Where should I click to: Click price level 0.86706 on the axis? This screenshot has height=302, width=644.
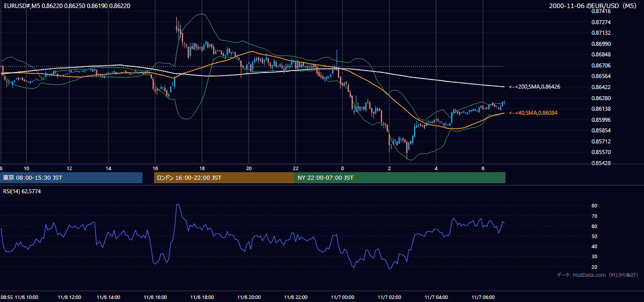601,65
